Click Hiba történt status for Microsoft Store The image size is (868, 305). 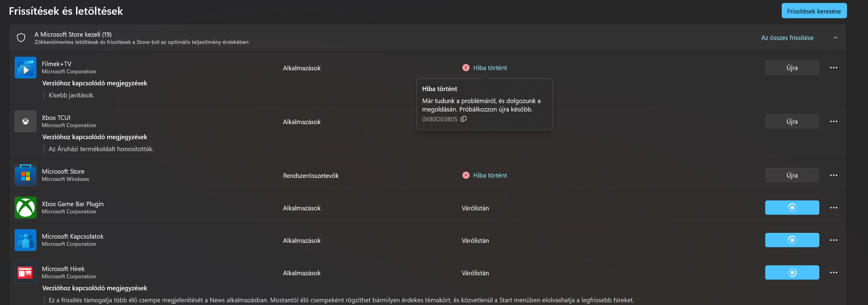click(490, 175)
